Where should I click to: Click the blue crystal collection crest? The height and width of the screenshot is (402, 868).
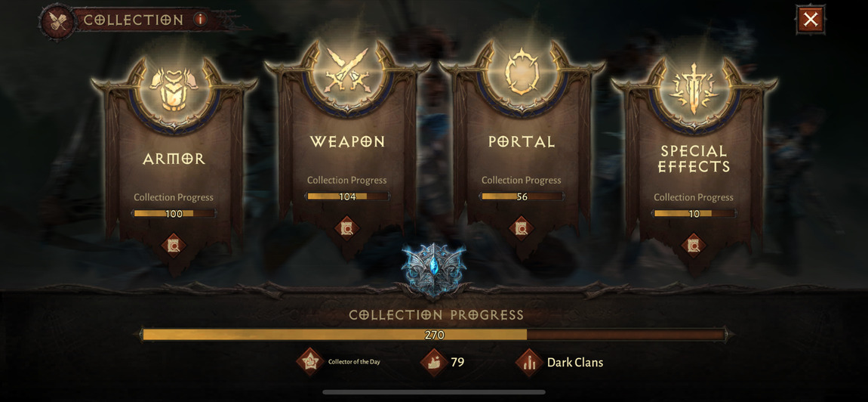[x=433, y=270]
